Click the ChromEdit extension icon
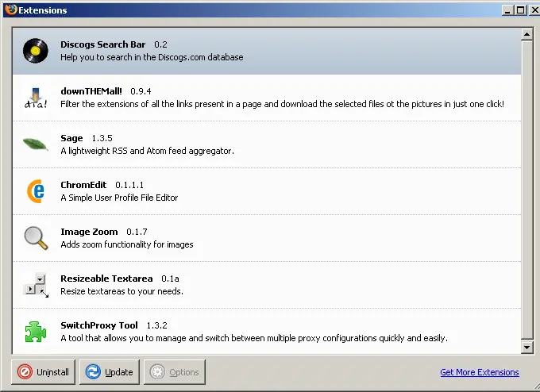 pos(36,191)
